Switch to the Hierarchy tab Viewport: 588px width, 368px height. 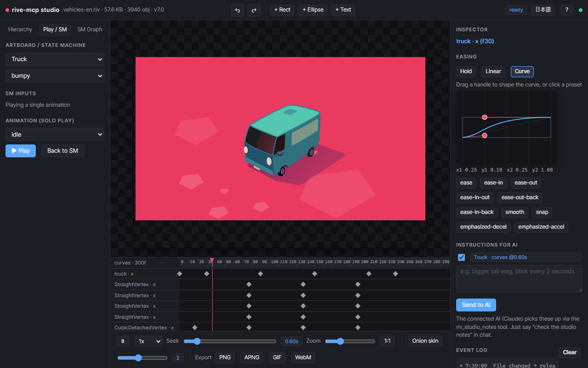click(20, 29)
